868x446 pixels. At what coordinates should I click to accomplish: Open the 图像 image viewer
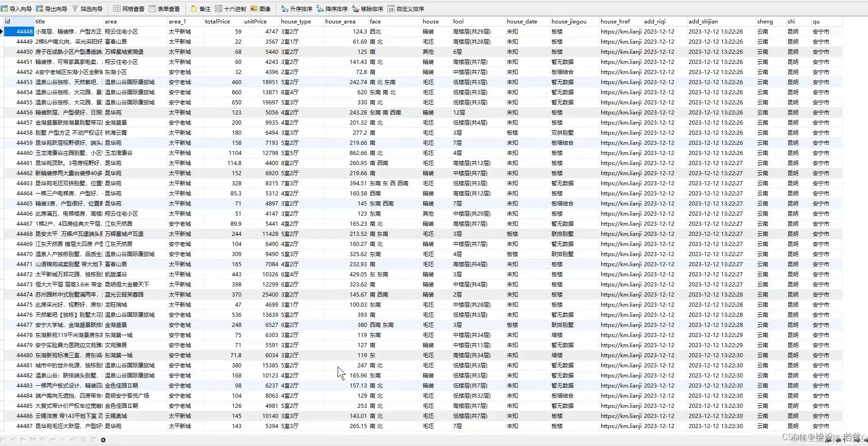(260, 9)
